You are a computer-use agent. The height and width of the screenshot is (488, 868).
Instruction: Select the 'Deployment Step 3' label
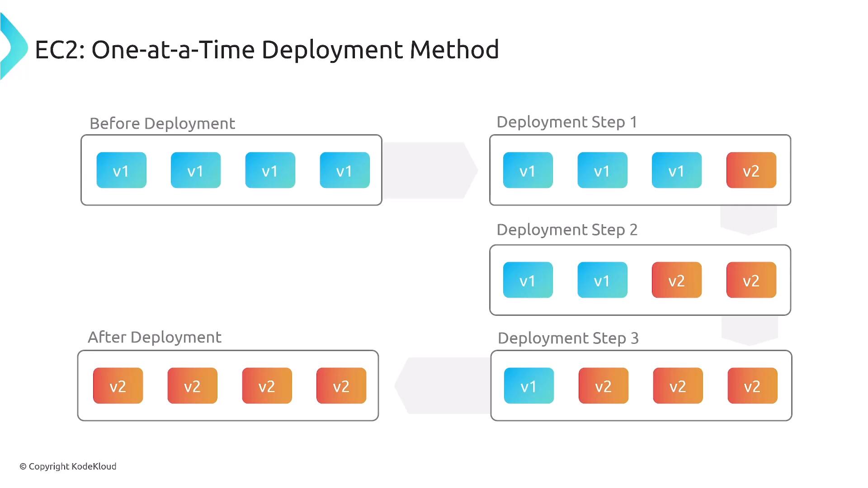(x=568, y=338)
